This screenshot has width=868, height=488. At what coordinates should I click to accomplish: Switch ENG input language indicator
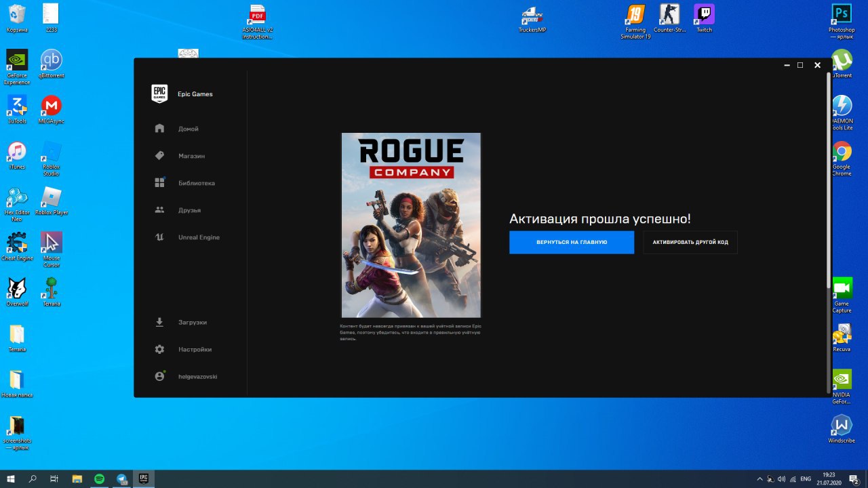click(806, 479)
